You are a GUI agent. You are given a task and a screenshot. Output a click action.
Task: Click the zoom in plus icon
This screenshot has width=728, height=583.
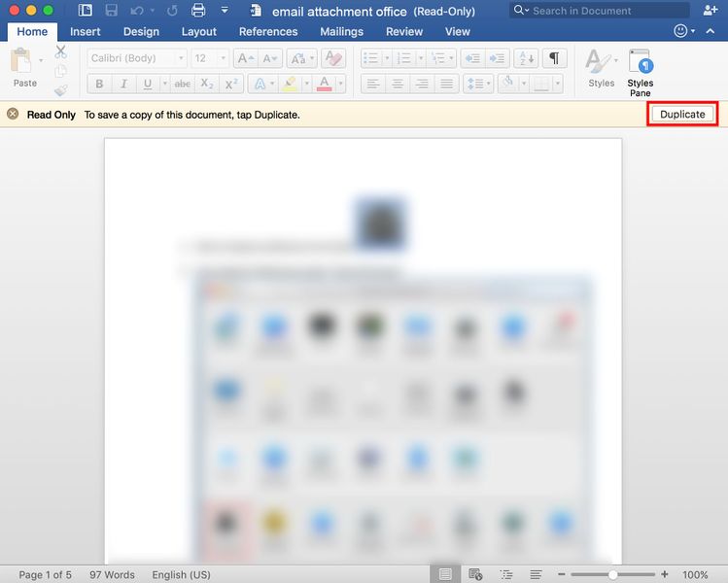click(664, 575)
